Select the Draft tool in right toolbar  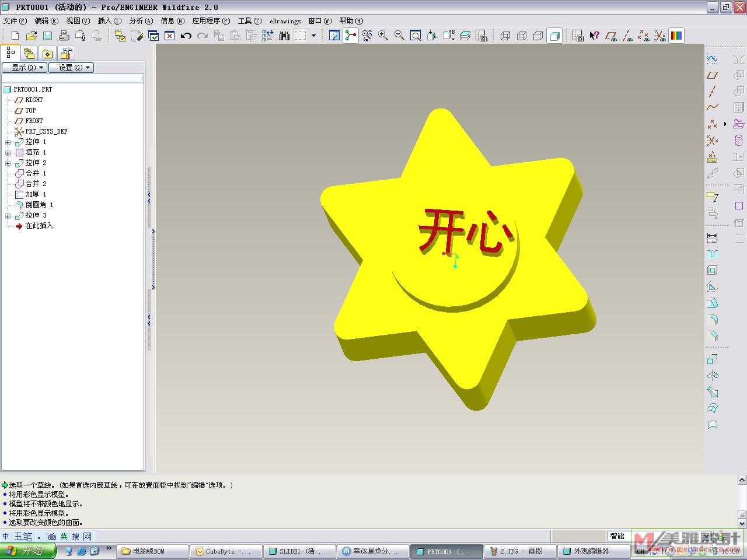(x=712, y=303)
